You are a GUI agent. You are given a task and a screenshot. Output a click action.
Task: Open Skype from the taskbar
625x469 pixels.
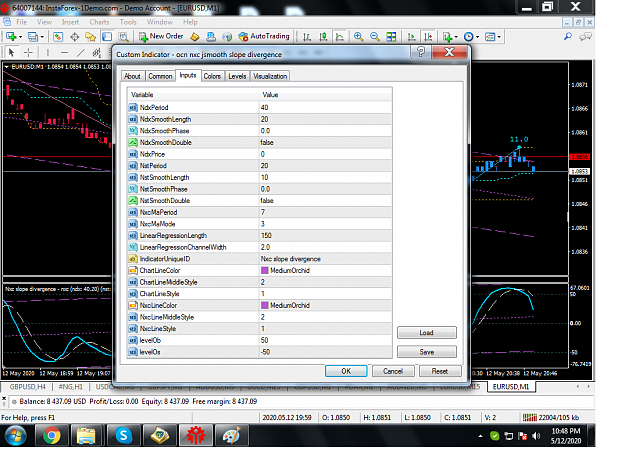coord(124,435)
